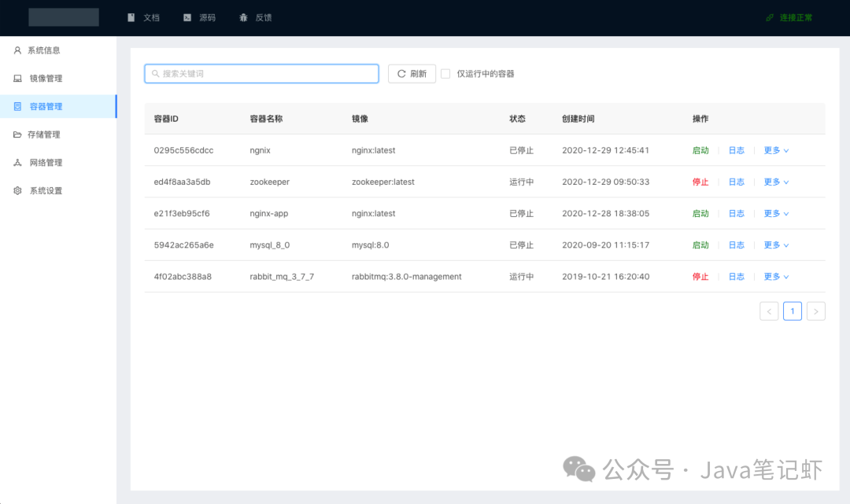Expand 更多 dropdown for mysql_8_0 row
This screenshot has height=504, width=850.
776,245
